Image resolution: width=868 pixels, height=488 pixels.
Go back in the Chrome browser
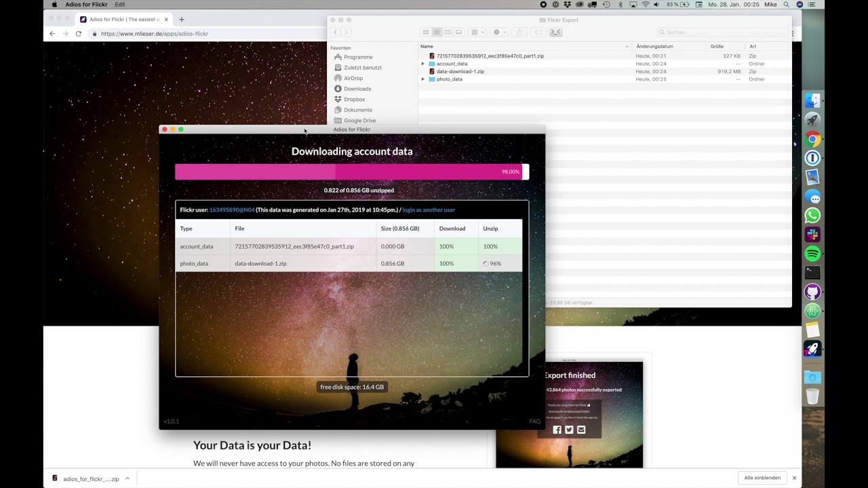[52, 33]
